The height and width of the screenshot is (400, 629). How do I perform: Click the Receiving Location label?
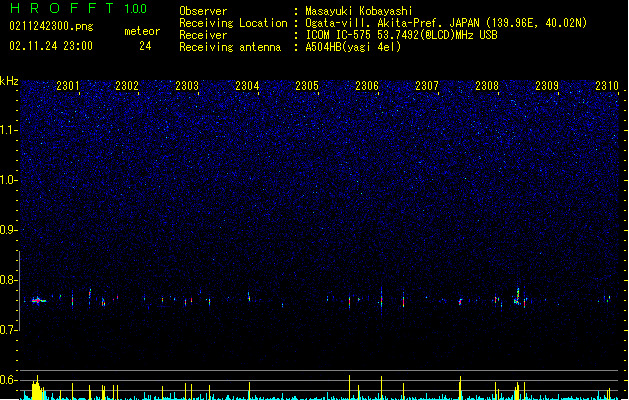coord(233,23)
